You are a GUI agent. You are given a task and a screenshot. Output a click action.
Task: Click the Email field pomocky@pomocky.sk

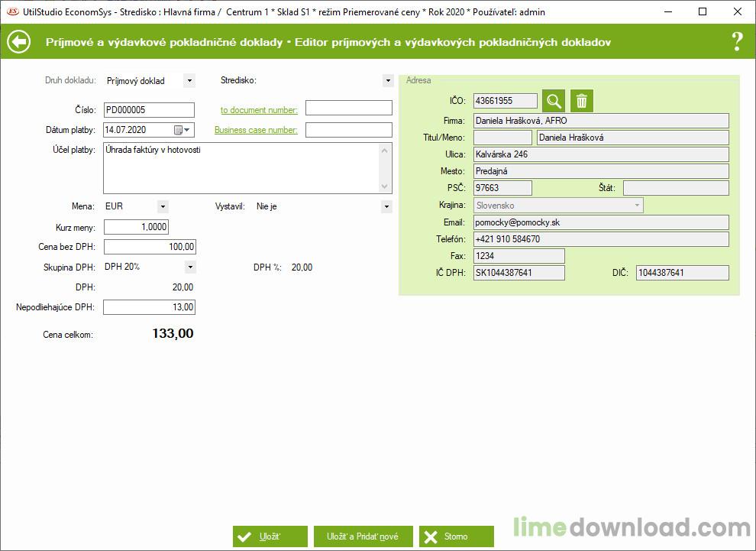[x=601, y=222]
